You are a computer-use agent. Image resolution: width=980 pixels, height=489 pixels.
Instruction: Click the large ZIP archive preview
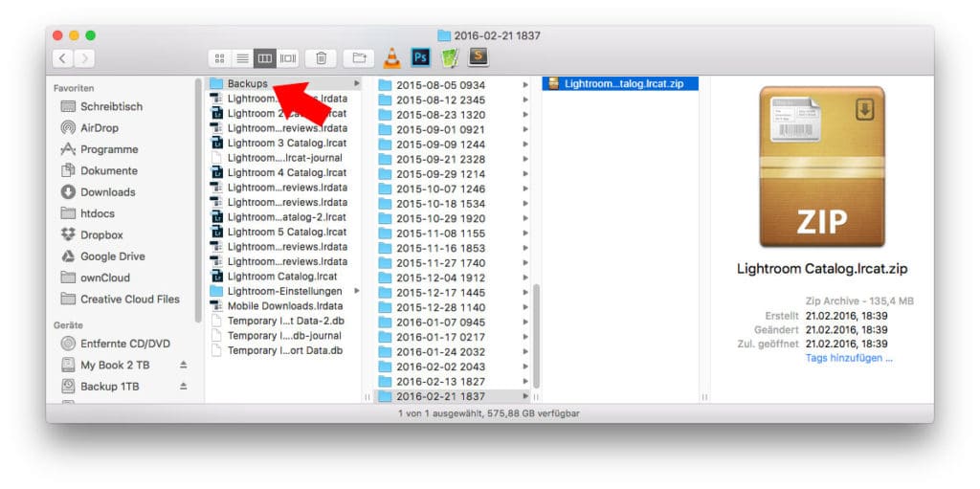click(x=821, y=167)
